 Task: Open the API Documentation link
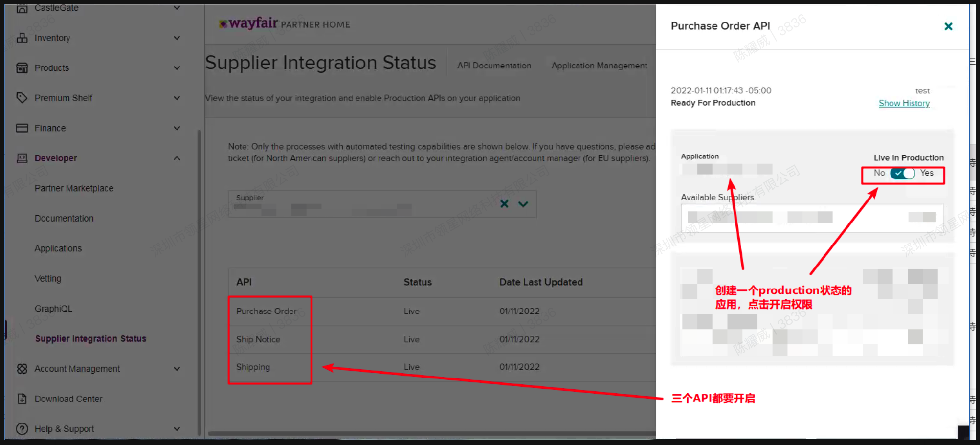tap(494, 66)
